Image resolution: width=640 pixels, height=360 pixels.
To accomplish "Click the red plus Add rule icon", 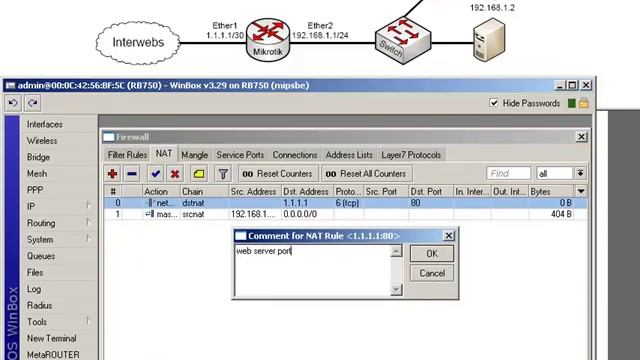I will 113,174.
